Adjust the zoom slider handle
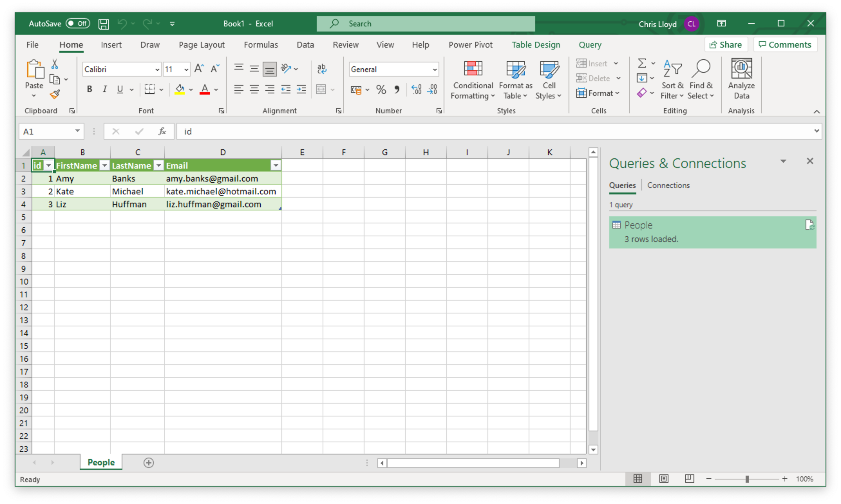Screen dimensions: 841x504 click(x=747, y=479)
